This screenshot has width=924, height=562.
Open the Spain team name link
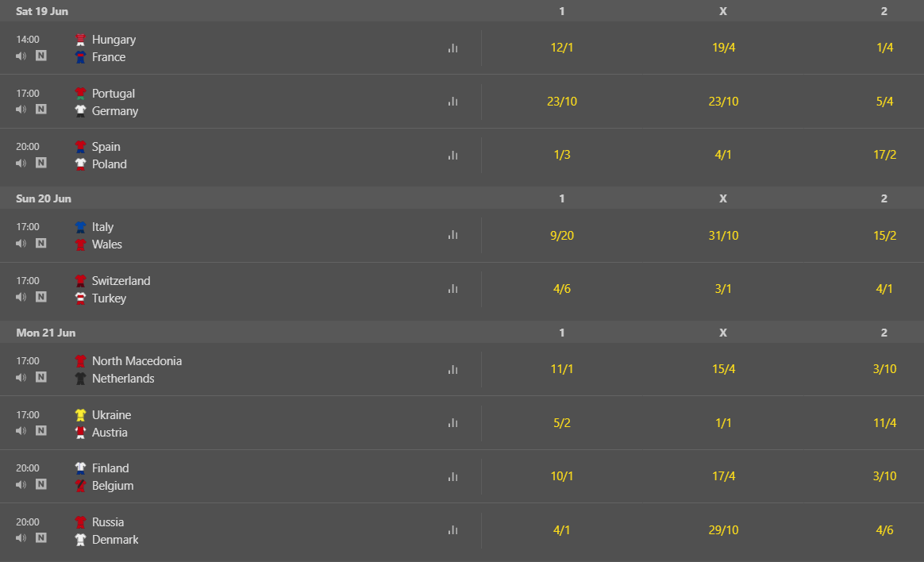coord(106,147)
